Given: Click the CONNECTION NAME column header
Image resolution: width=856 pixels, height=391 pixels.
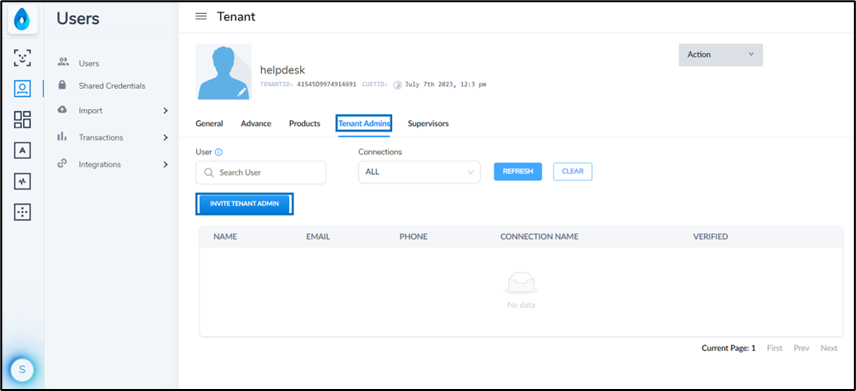Looking at the screenshot, I should coord(539,236).
